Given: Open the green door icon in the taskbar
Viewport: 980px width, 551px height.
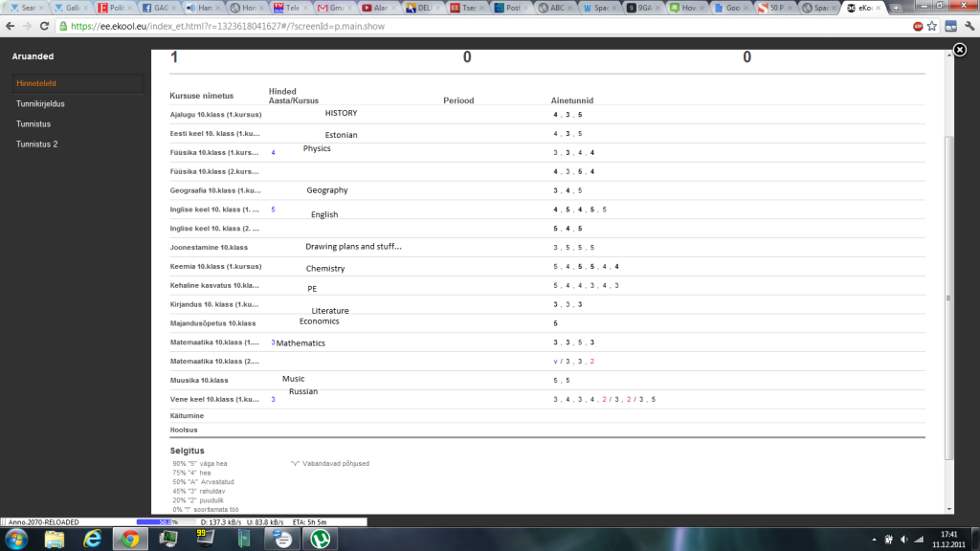Looking at the screenshot, I should pos(244,539).
